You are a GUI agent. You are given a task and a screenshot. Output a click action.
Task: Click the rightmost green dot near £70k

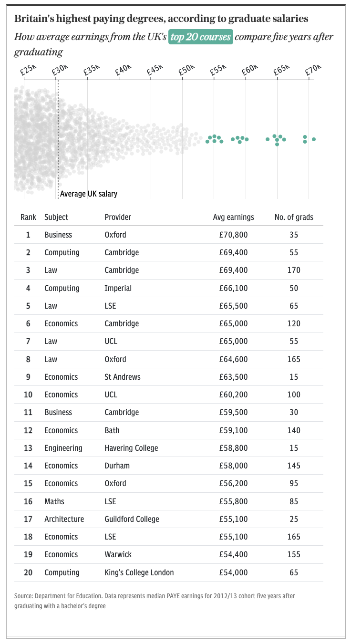click(x=314, y=139)
